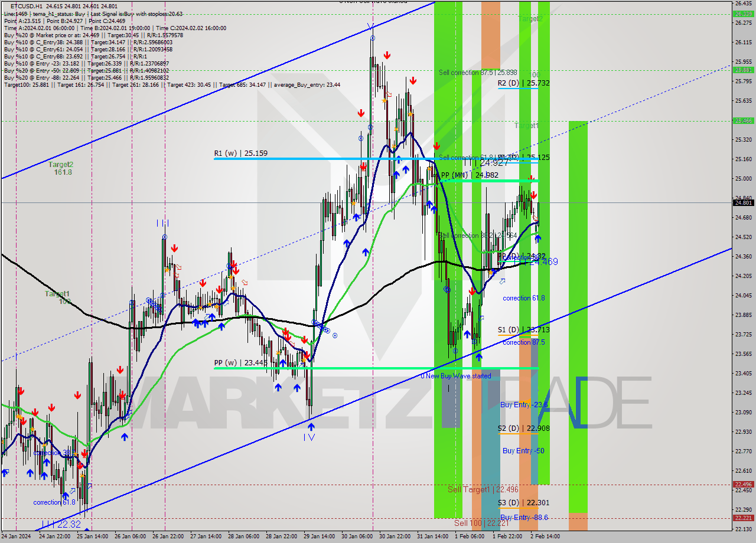
Task: Click the 24.045 price axis value
Action: point(743,296)
